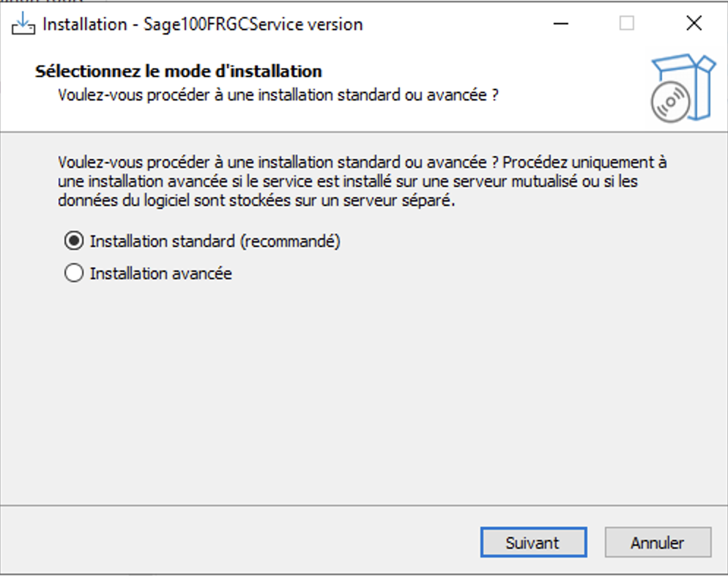Click the subtitle question under the heading

pyautogui.click(x=278, y=95)
